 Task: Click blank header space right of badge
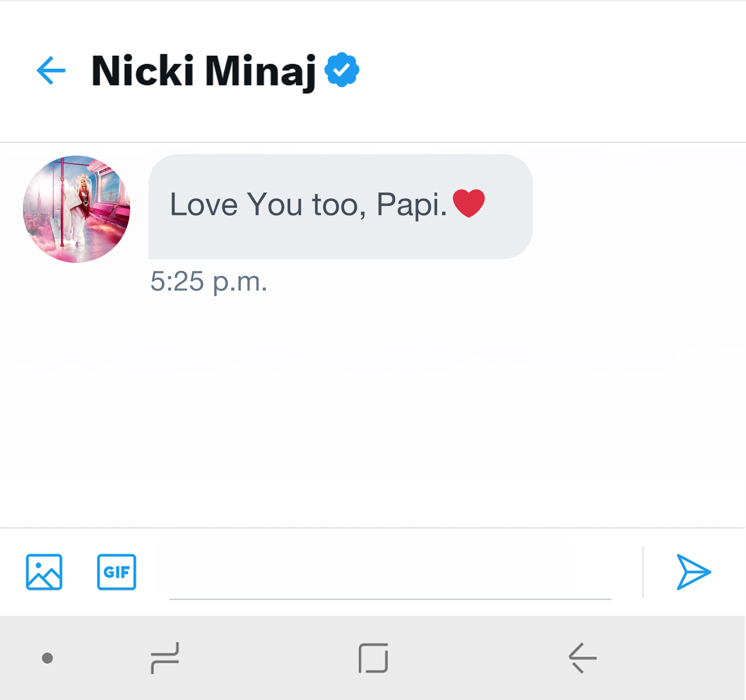(x=544, y=71)
